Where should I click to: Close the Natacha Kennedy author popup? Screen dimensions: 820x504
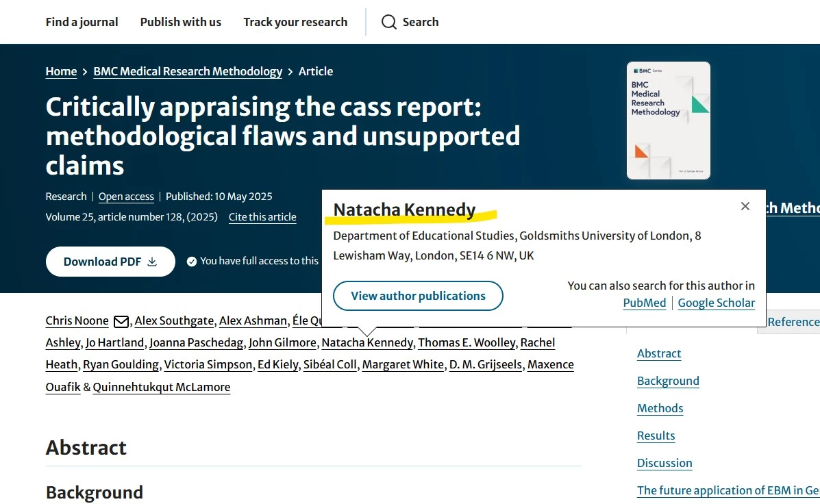click(745, 206)
